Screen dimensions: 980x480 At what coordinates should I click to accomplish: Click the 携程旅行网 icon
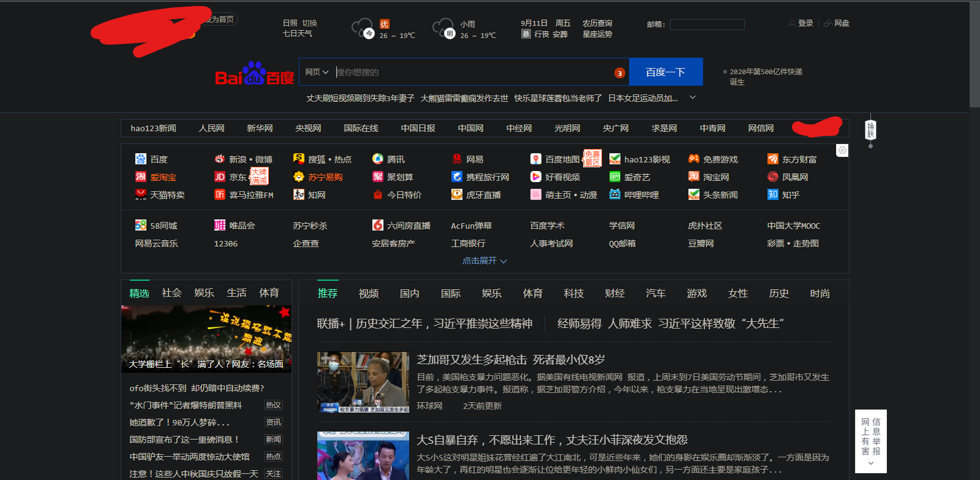(457, 177)
